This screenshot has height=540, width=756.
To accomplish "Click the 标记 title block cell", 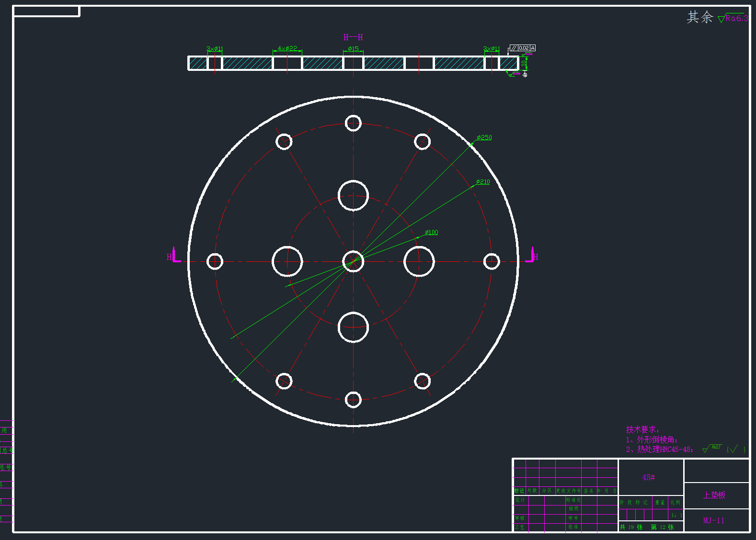I will [x=519, y=491].
